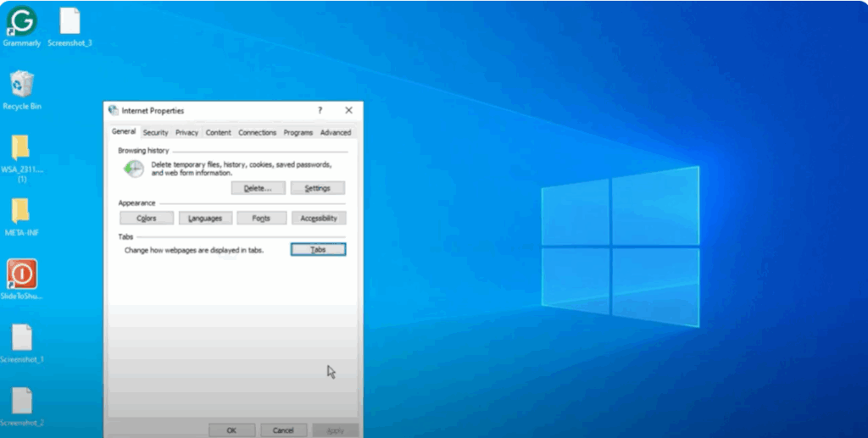Open the Grammarly desktop shortcut
868x438 pixels.
tap(21, 22)
